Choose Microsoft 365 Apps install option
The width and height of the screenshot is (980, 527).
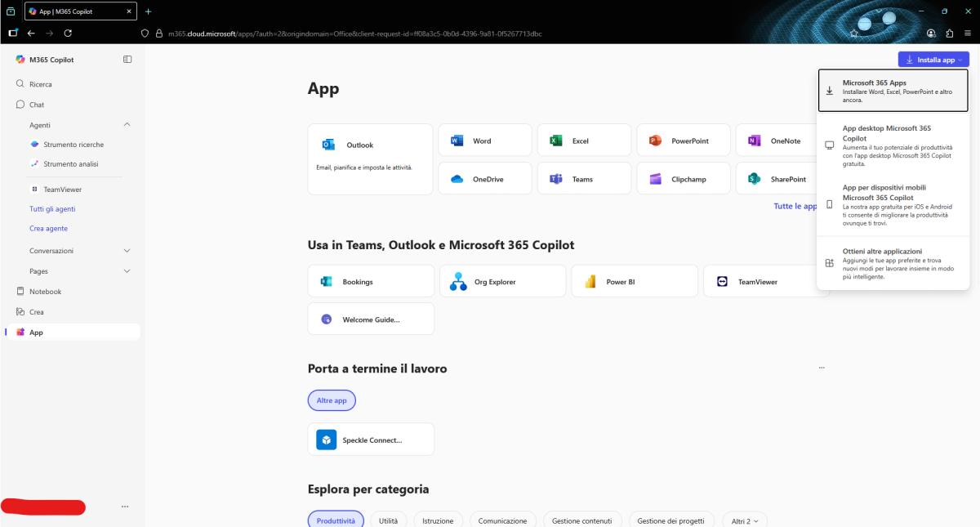click(x=893, y=91)
